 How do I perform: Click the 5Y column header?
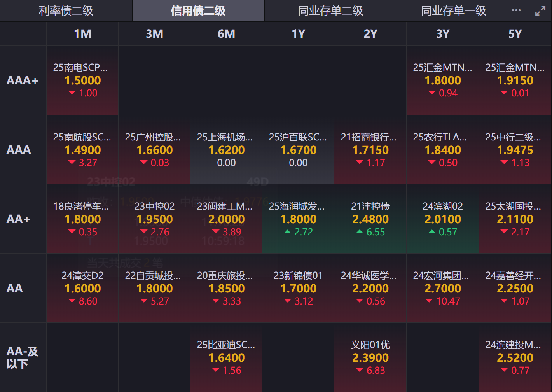tap(515, 33)
